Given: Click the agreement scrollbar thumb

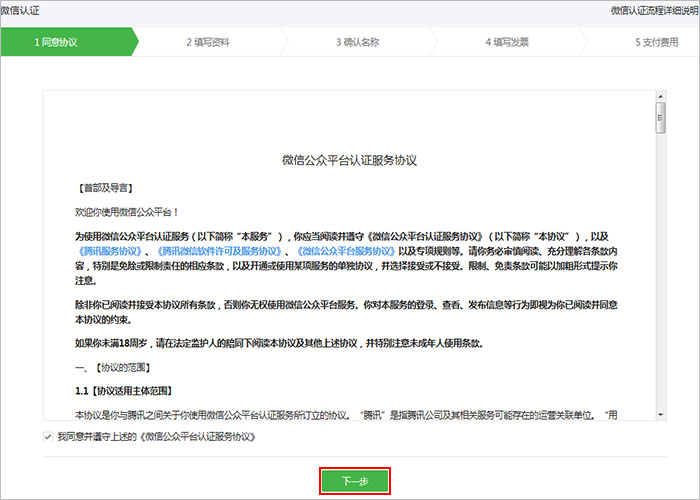Looking at the screenshot, I should (660, 117).
